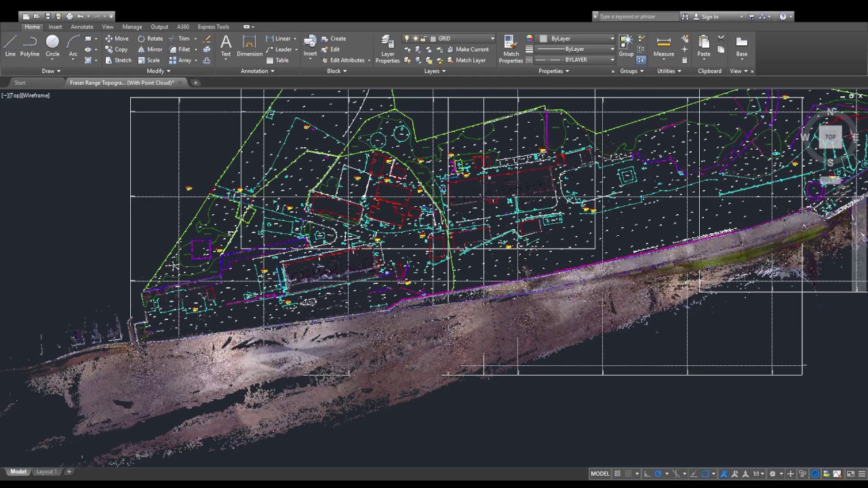Expand the Draw panel

pyautogui.click(x=52, y=71)
